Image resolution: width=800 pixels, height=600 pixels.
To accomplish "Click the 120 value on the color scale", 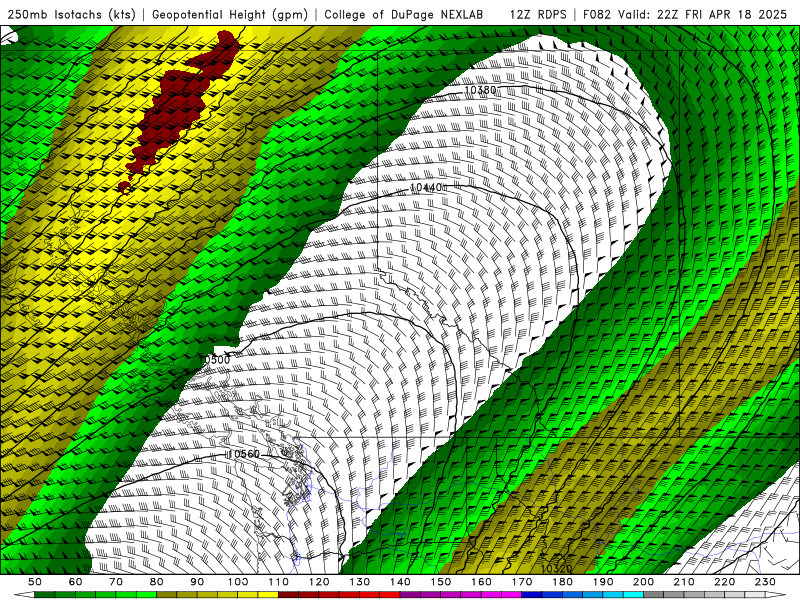I will pyautogui.click(x=319, y=582).
